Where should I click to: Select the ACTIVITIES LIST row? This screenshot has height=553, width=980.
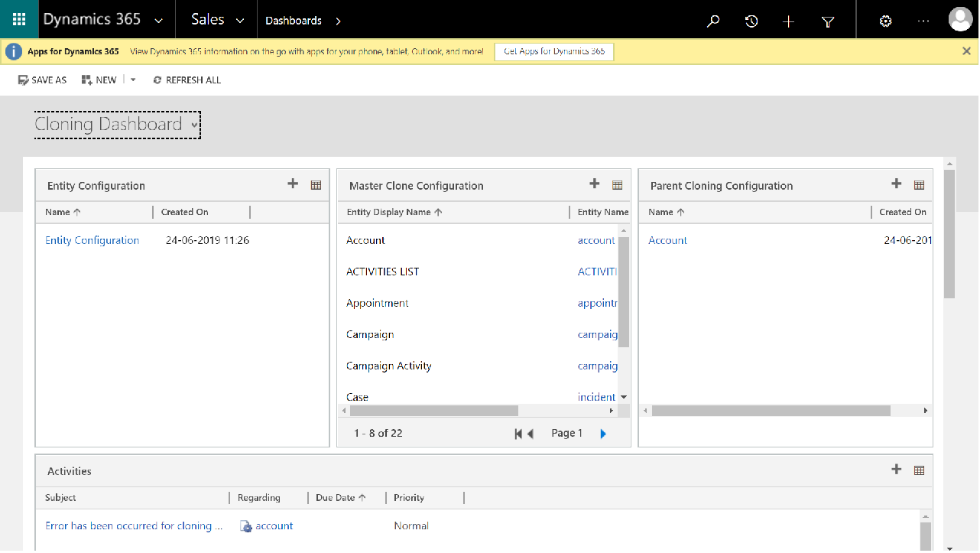[383, 272]
